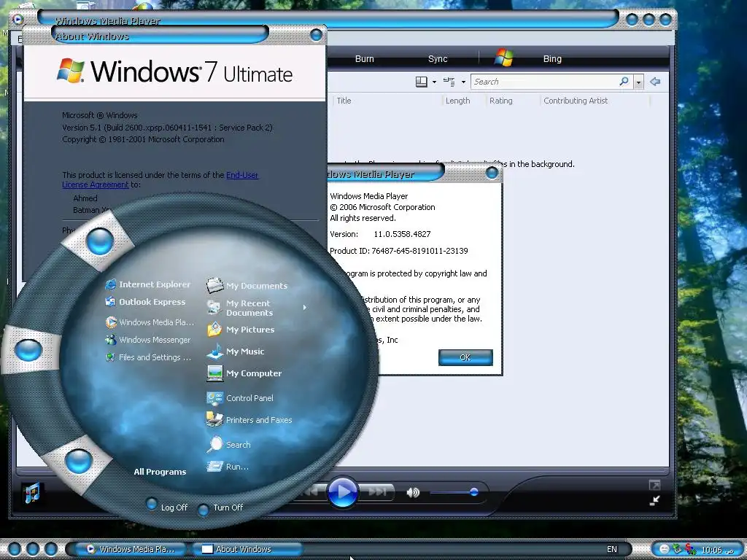Image resolution: width=747 pixels, height=560 pixels.
Task: Click the view options icon
Action: pyautogui.click(x=449, y=82)
